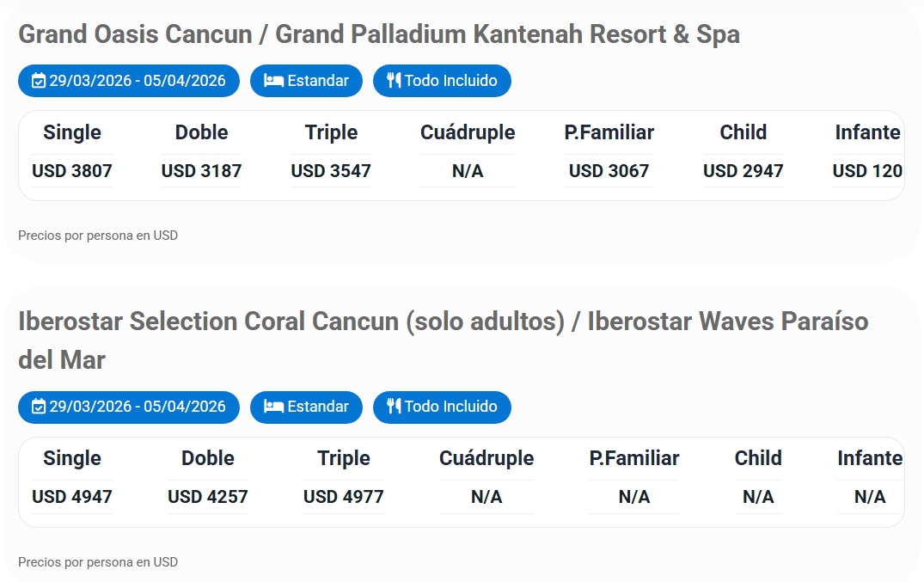924x582 pixels.
Task: Click Iberostar Doble price USD 4257
Action: (208, 497)
